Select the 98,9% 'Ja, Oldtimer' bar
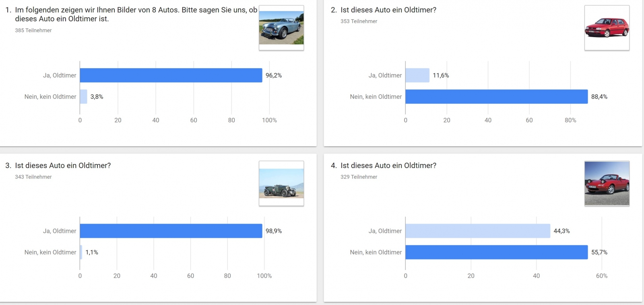The width and height of the screenshot is (644, 305). (x=171, y=231)
